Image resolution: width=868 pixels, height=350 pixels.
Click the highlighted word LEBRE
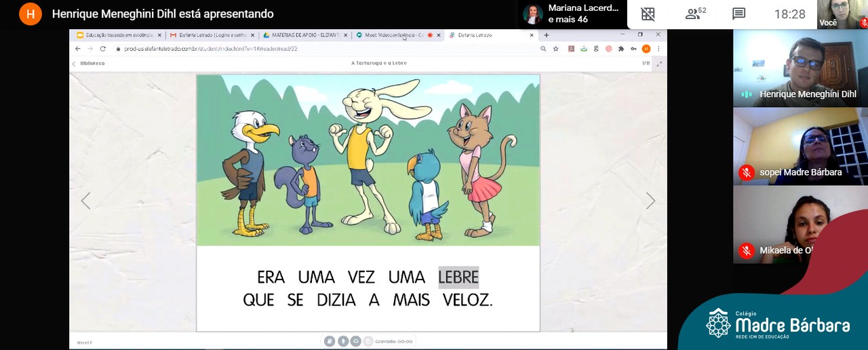pos(458,277)
